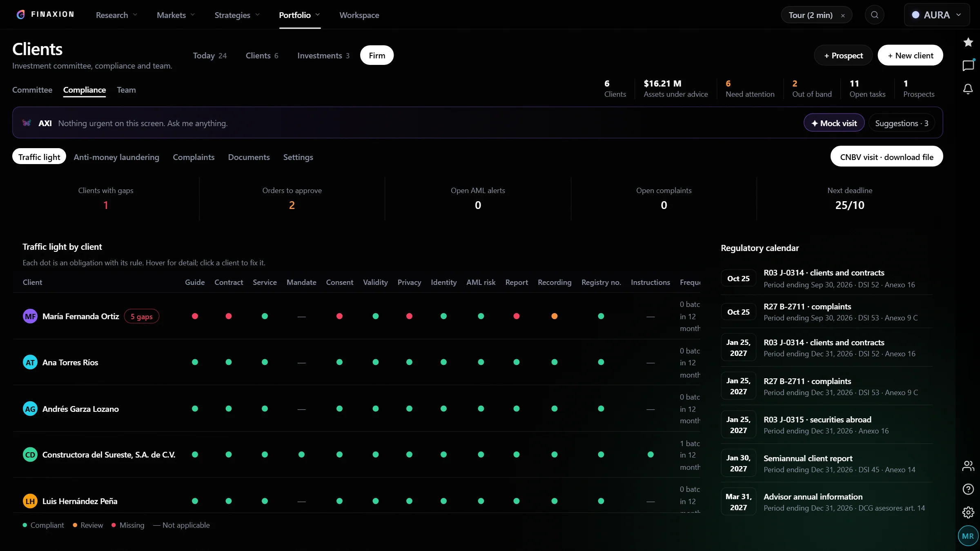Viewport: 980px width, 551px height.
Task: Expand the Portfolio menu dropdown
Action: click(x=299, y=15)
